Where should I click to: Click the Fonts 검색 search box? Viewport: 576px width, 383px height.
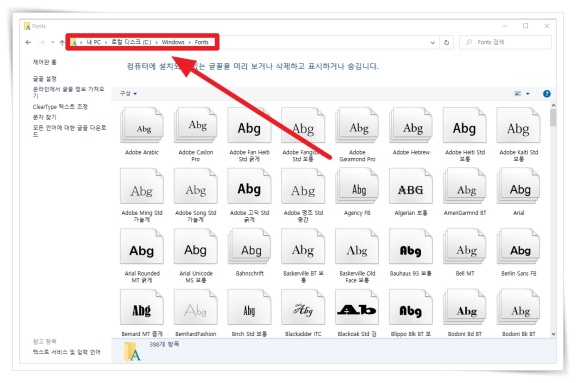click(x=505, y=42)
